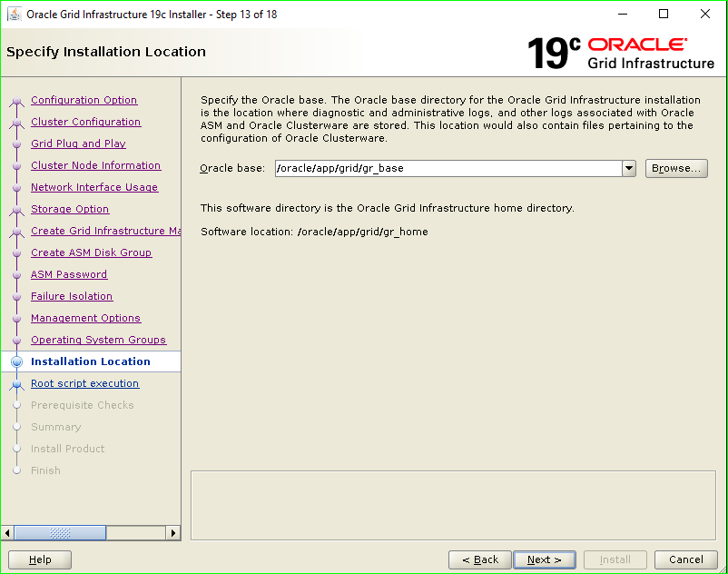
Task: Maximize the installer window
Action: tap(664, 14)
